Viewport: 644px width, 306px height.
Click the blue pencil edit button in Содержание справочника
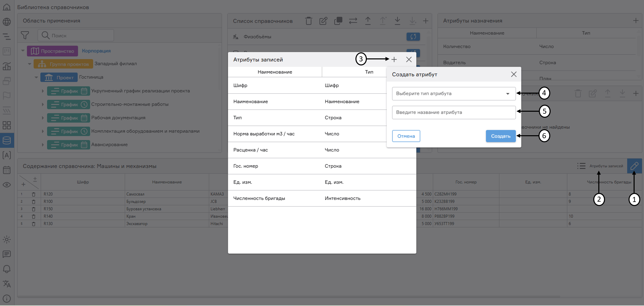(634, 166)
